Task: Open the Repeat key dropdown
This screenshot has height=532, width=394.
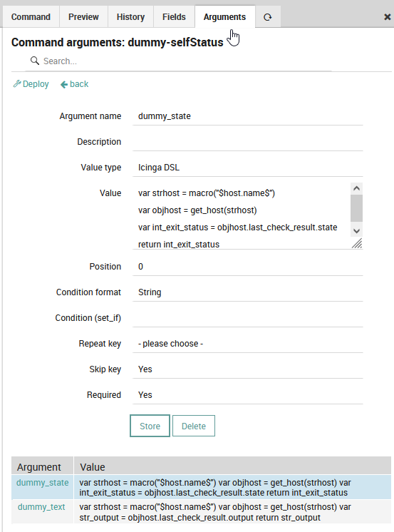Action: point(247,344)
